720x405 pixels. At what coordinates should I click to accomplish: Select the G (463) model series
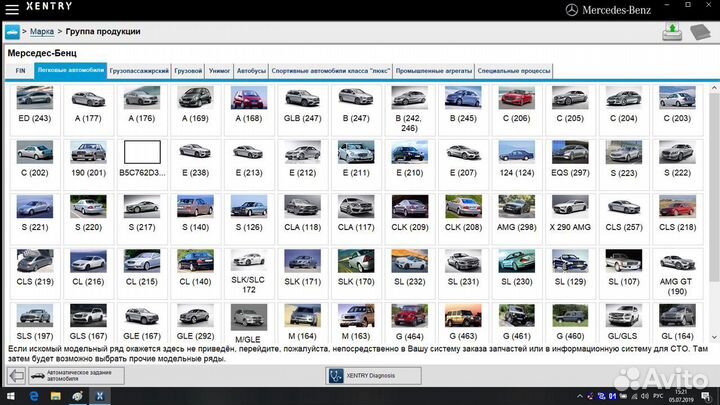click(463, 323)
